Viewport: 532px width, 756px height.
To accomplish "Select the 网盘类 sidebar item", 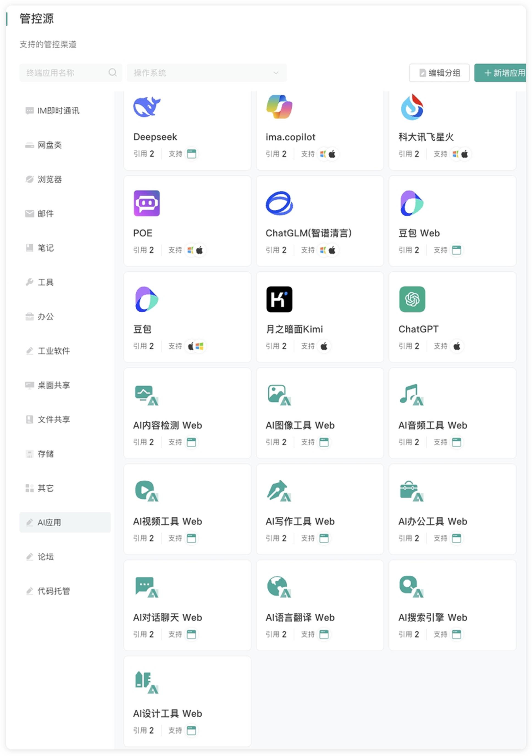I will [x=49, y=145].
